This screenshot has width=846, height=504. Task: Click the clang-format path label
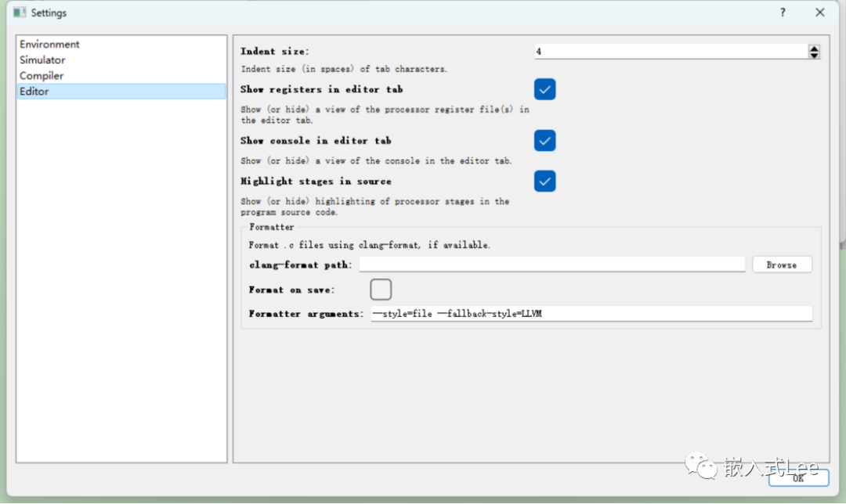301,265
